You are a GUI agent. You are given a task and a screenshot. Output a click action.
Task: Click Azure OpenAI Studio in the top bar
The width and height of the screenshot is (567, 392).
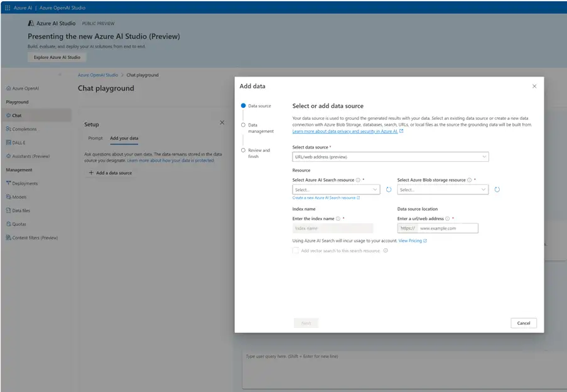(x=63, y=8)
